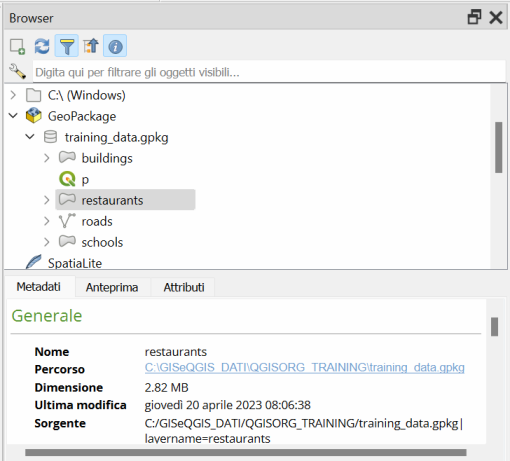Viewport: 510px width, 461px height.
Task: Click the buildings polygon layer icon
Action: (x=67, y=157)
